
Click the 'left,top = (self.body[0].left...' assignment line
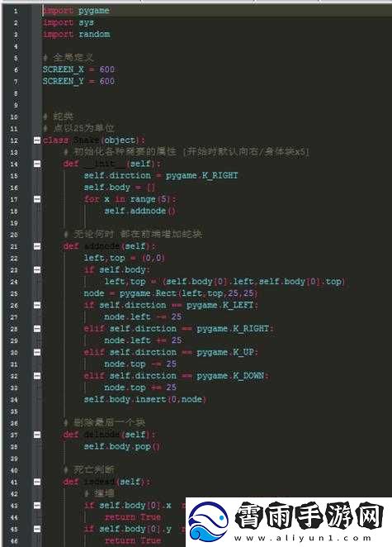(x=224, y=282)
